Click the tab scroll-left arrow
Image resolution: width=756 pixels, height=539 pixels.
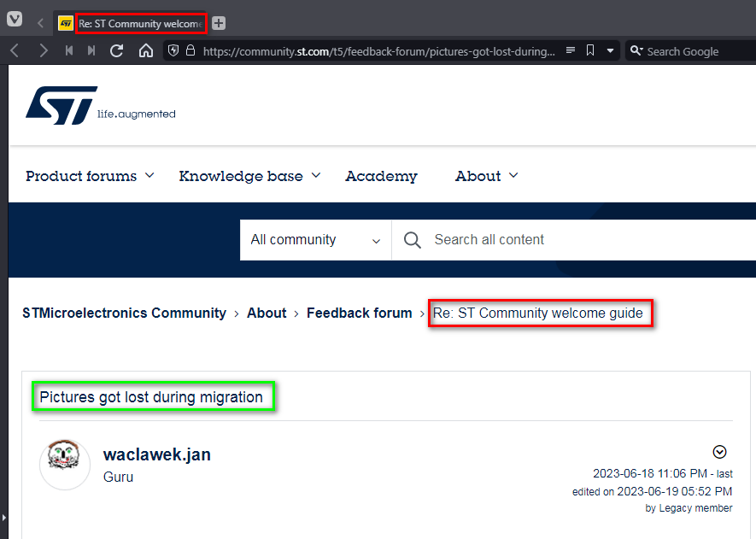coord(40,23)
